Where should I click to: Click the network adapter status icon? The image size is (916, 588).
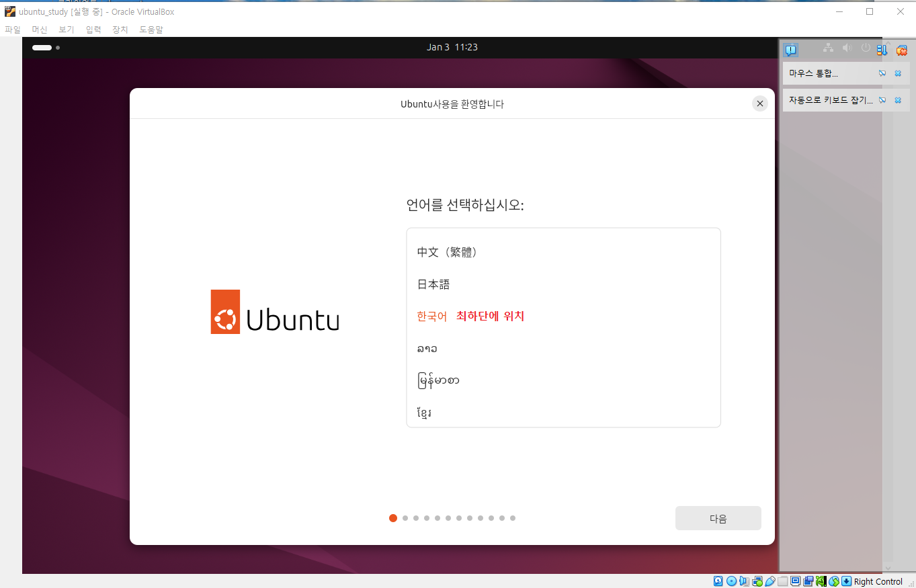pos(757,581)
